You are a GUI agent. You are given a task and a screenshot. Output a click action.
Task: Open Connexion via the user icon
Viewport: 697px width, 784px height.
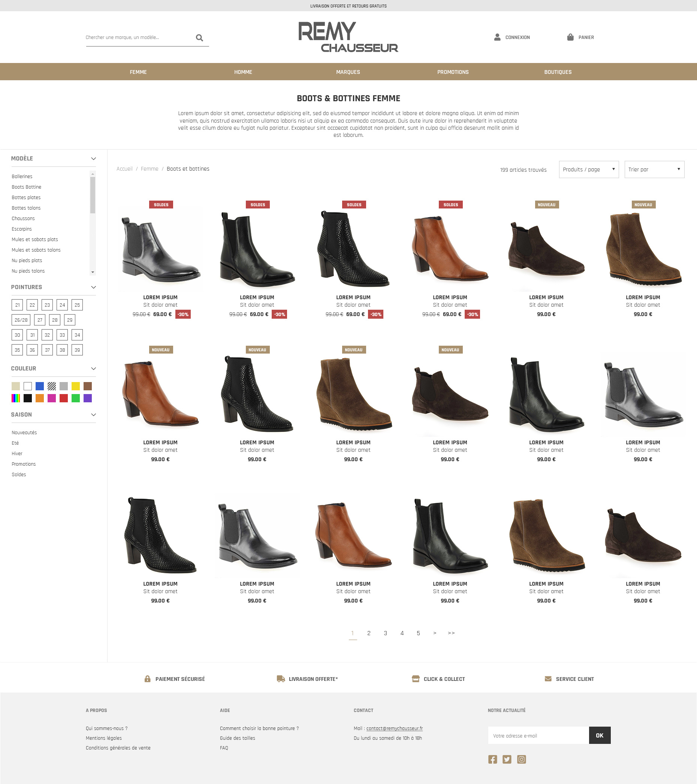click(x=497, y=37)
